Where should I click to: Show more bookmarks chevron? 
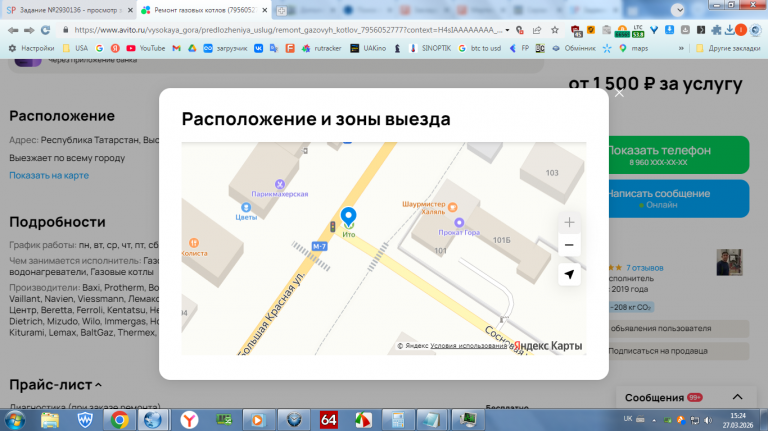coord(681,48)
